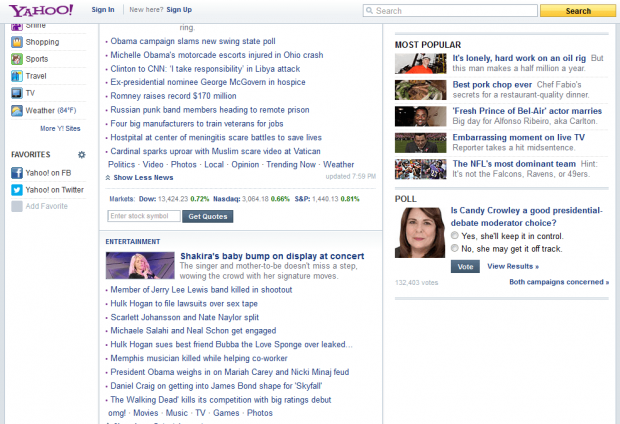Open the Music entertainment section link
The image size is (620, 424).
176,413
